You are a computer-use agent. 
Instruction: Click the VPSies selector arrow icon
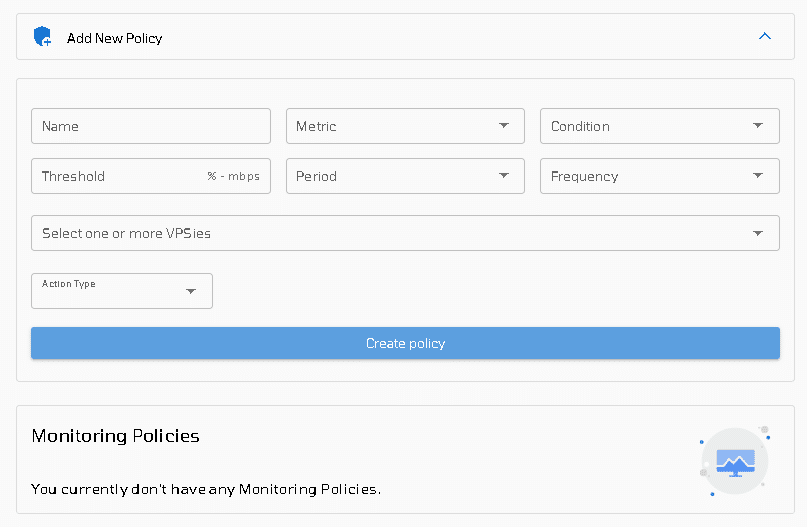[x=758, y=233]
